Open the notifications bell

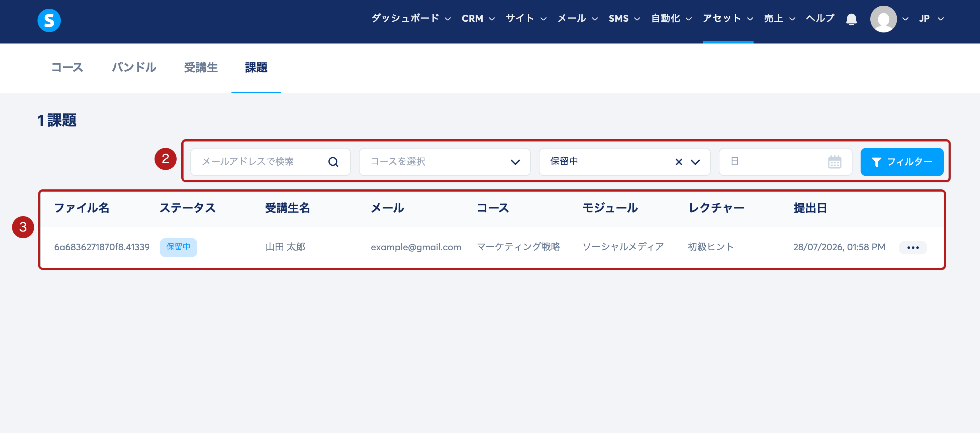[x=852, y=19]
